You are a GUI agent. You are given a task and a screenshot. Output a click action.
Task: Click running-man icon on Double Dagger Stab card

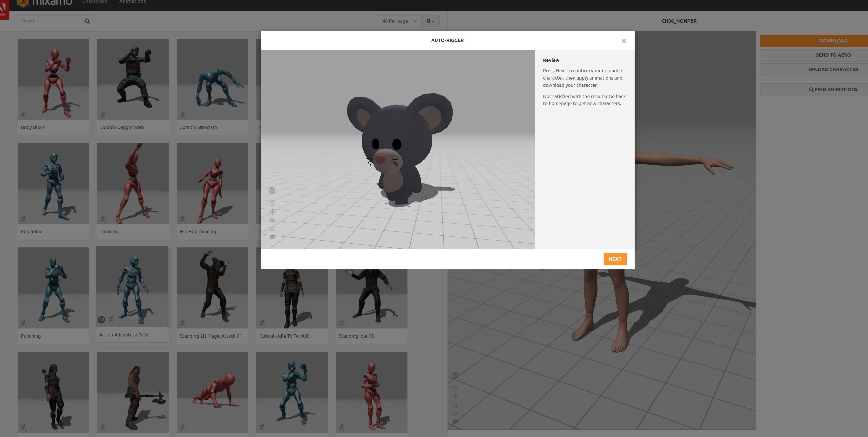[103, 115]
